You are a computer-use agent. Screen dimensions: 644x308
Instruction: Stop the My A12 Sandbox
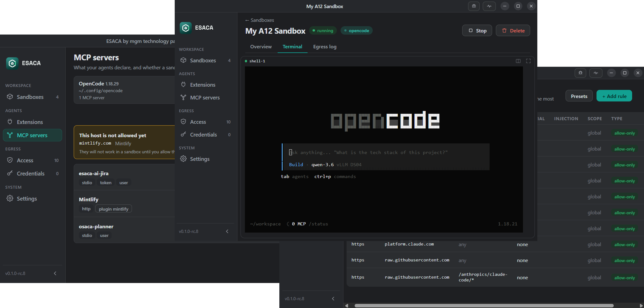click(x=477, y=30)
